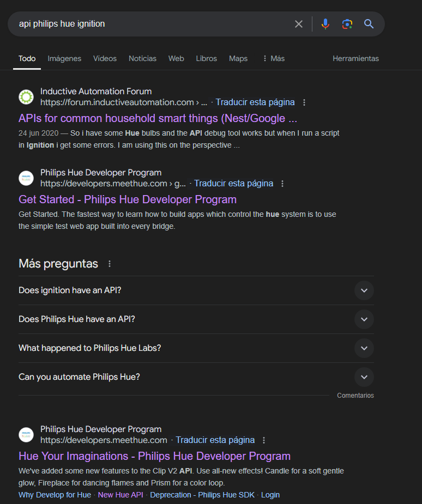
Task: Expand "Does ignition have an API?" question
Action: [196, 290]
